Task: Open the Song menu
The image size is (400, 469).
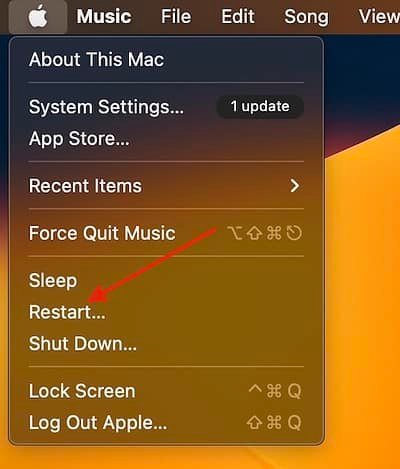Action: [x=306, y=17]
